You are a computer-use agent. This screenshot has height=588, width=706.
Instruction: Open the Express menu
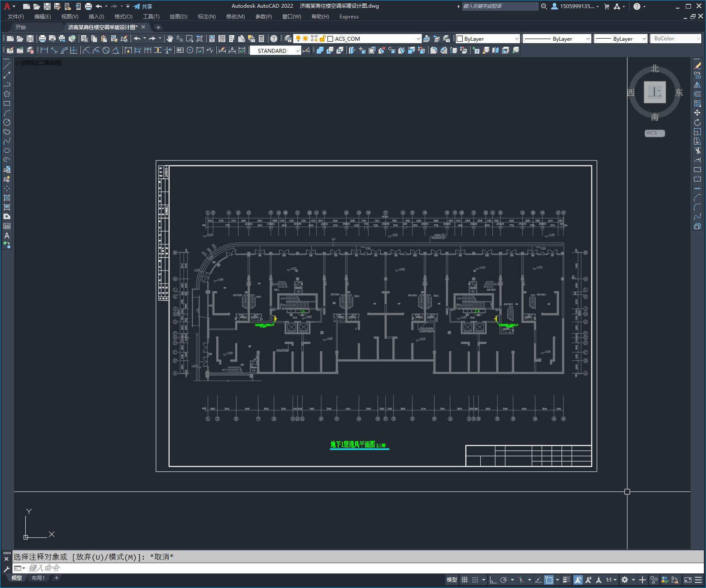349,16
